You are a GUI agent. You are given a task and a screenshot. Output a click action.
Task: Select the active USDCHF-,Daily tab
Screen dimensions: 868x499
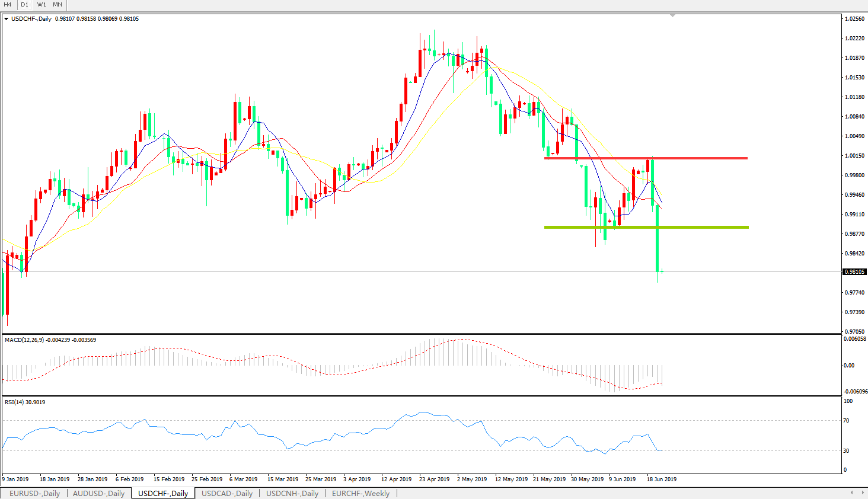pos(163,493)
